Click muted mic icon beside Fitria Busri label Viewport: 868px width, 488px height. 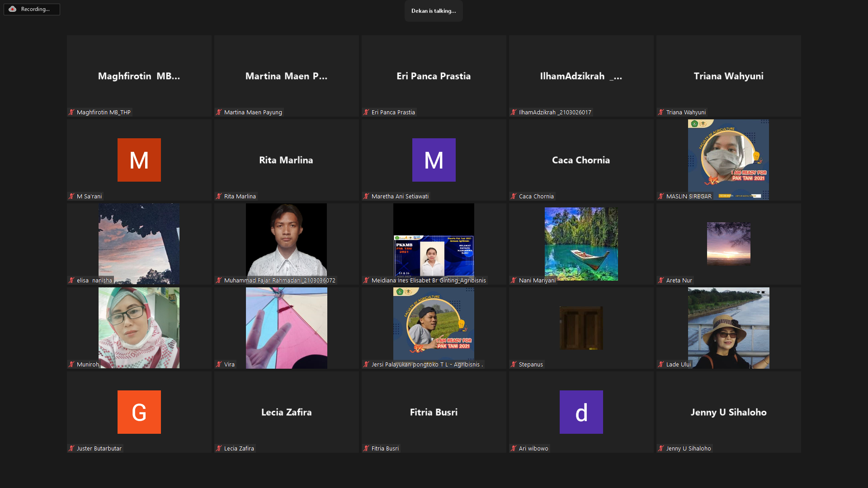(x=366, y=448)
